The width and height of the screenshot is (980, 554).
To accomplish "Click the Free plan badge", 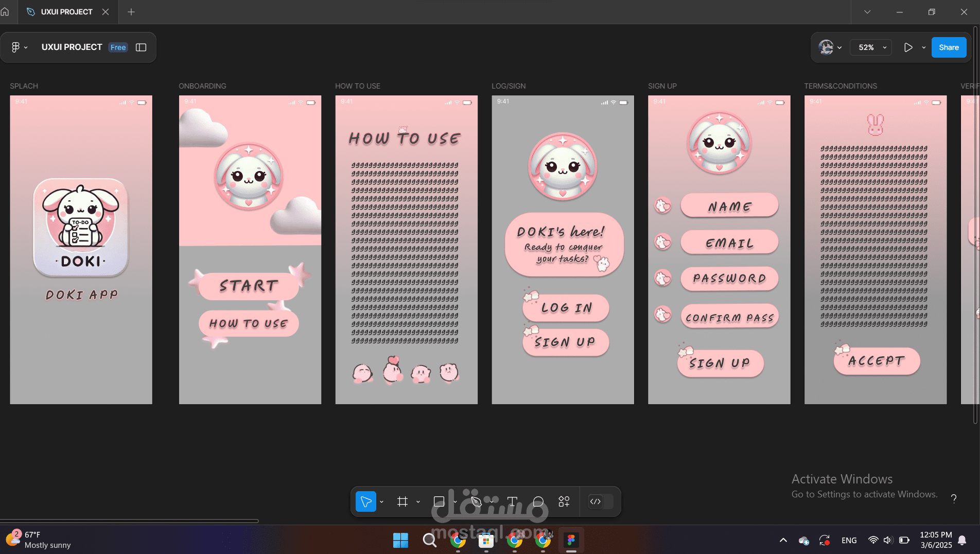I will 118,47.
